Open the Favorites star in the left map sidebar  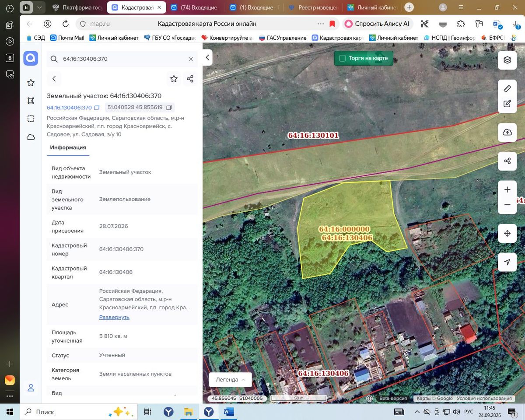point(31,83)
